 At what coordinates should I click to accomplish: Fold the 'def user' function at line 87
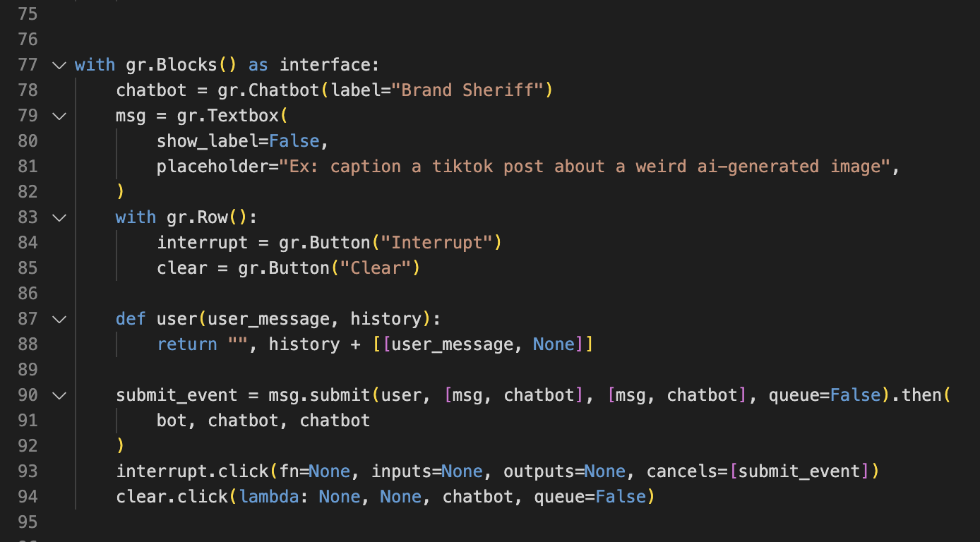click(x=59, y=319)
